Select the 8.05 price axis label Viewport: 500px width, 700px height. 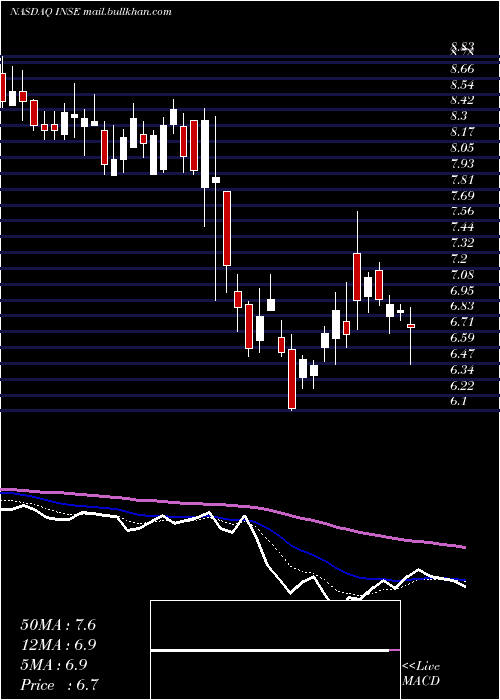pos(462,148)
